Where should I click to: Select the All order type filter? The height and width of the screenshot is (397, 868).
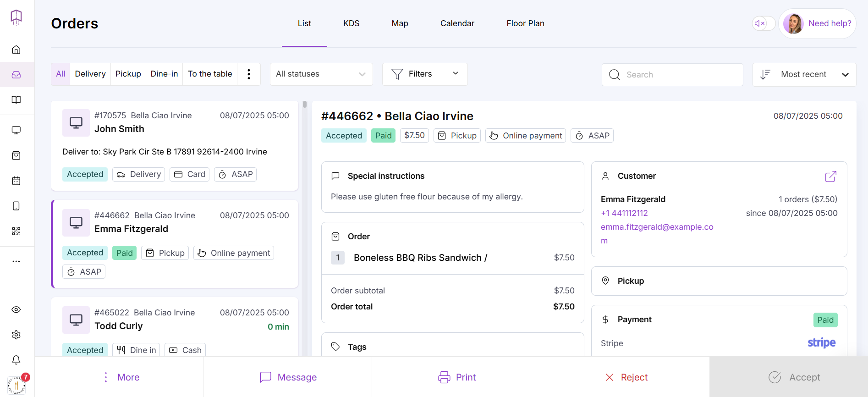tap(60, 74)
